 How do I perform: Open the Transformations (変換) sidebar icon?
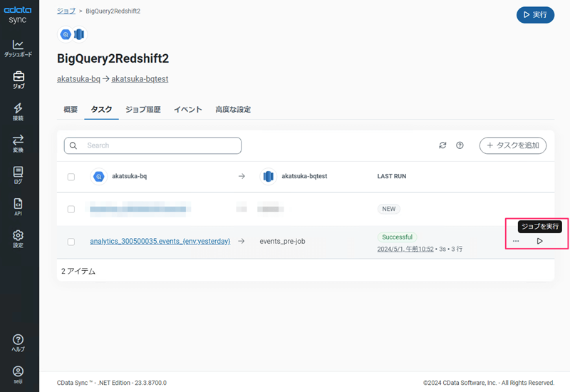(18, 143)
